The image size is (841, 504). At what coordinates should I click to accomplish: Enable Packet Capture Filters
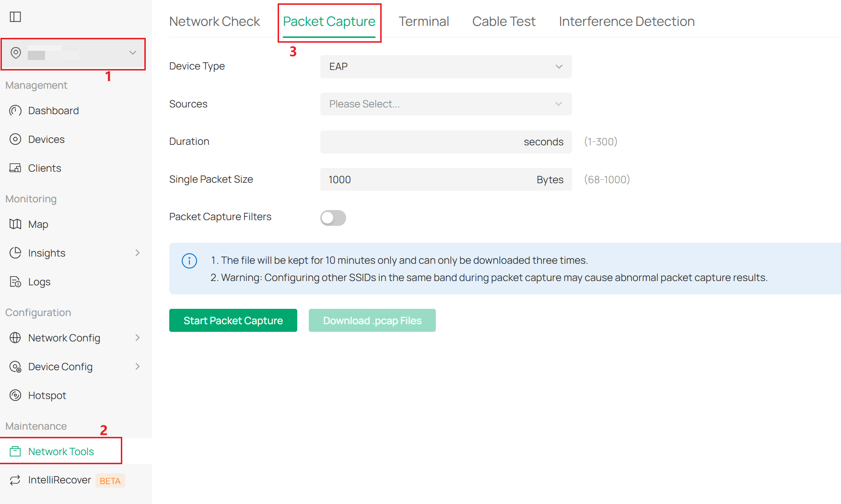(x=333, y=218)
